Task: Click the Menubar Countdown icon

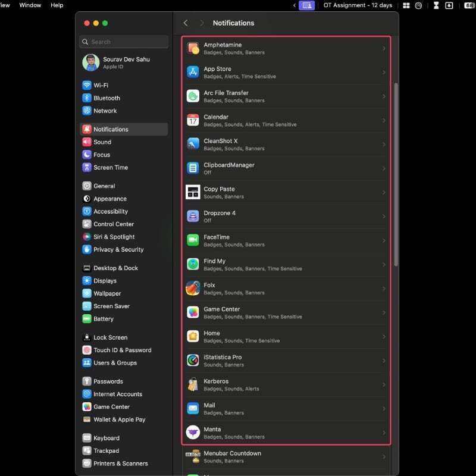Action: (193, 456)
